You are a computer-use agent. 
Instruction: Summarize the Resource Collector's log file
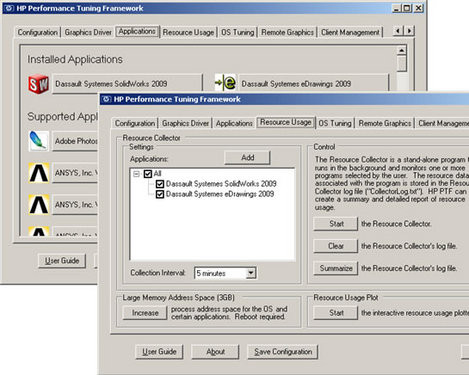tap(336, 268)
